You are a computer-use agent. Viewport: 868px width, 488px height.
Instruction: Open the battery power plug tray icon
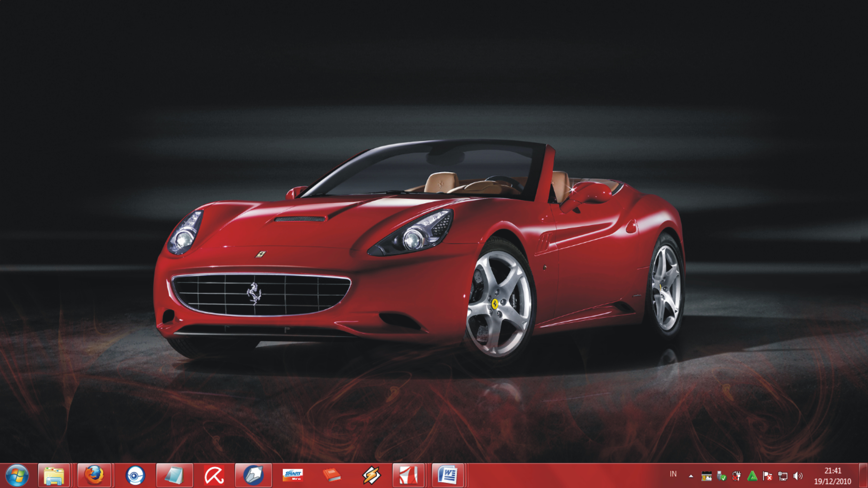click(x=736, y=476)
